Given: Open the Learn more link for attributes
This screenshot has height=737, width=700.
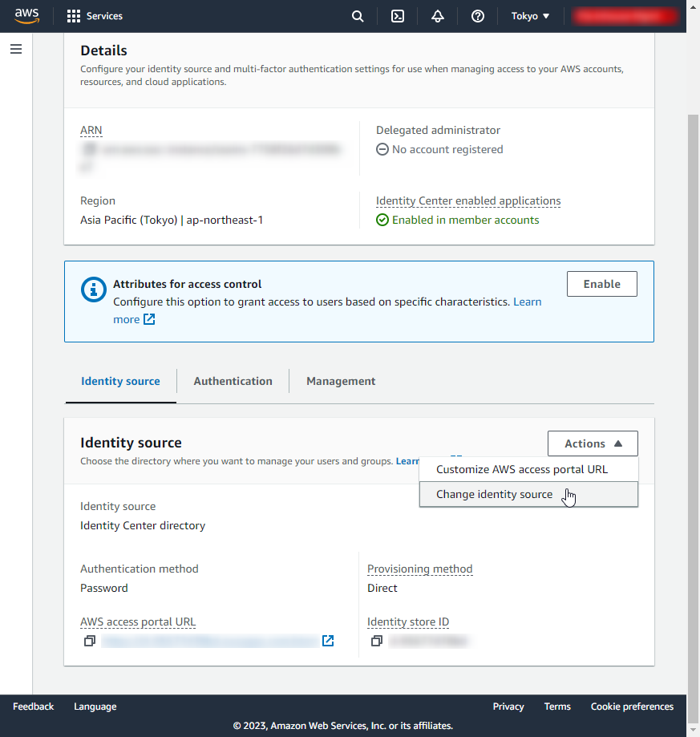Looking at the screenshot, I should 527,302.
